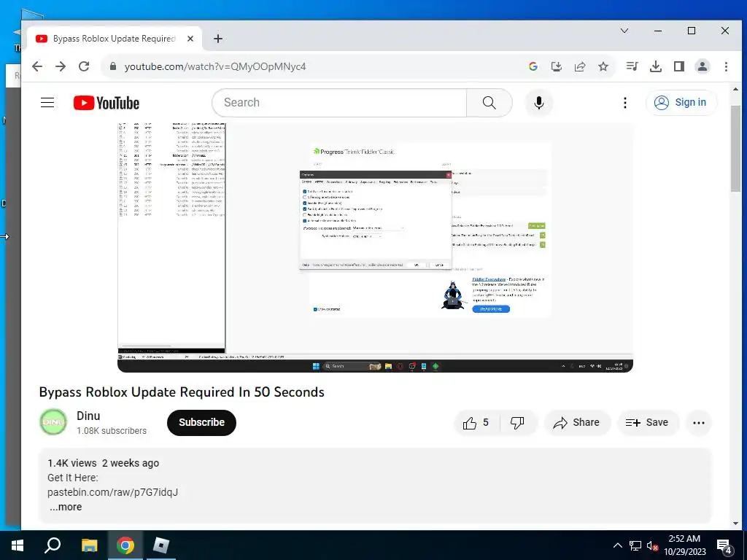Click the page vertical scrollbar thumb
This screenshot has width=747, height=560.
[735, 147]
